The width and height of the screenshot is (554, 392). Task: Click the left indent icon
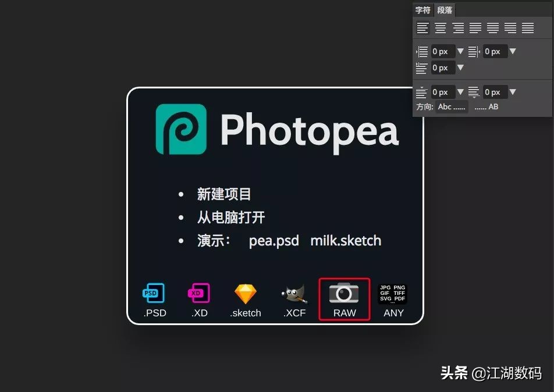[422, 52]
